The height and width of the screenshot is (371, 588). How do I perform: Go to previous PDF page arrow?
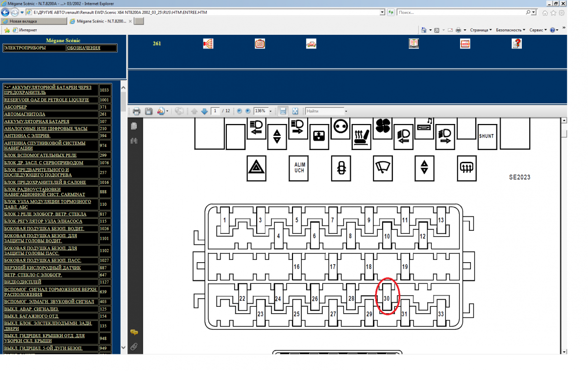coord(194,111)
